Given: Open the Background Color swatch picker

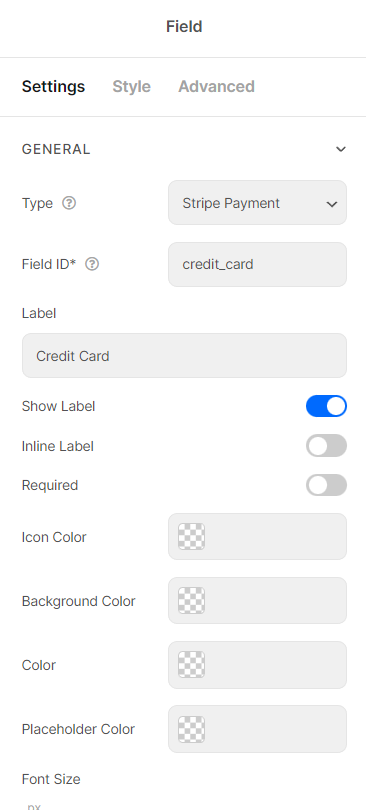Looking at the screenshot, I should (192, 600).
